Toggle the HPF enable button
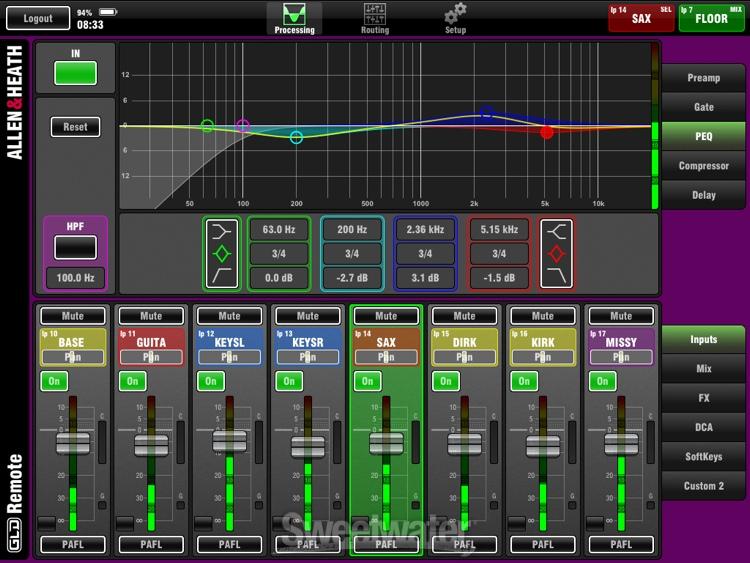750x563 pixels. tap(76, 247)
